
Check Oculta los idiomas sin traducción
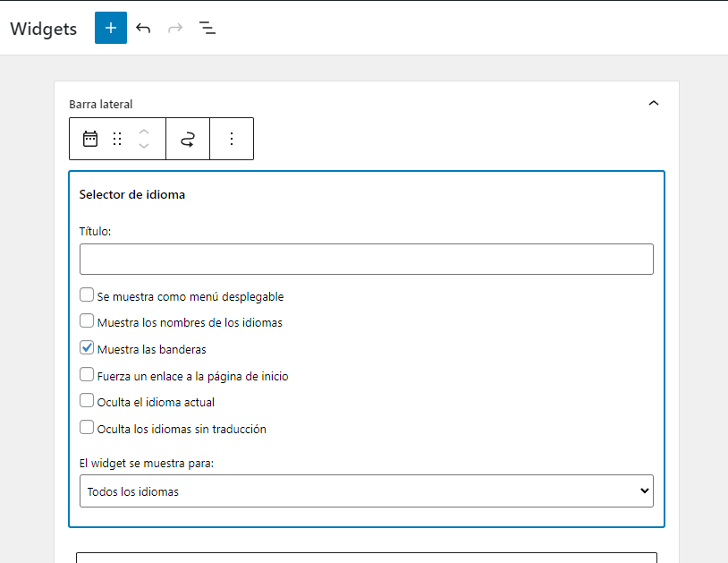pyautogui.click(x=87, y=427)
